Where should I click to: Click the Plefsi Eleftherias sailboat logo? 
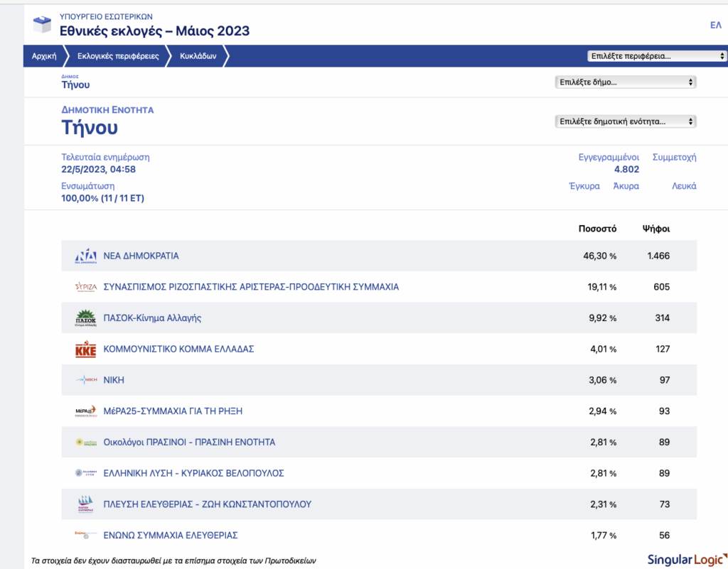click(x=86, y=504)
